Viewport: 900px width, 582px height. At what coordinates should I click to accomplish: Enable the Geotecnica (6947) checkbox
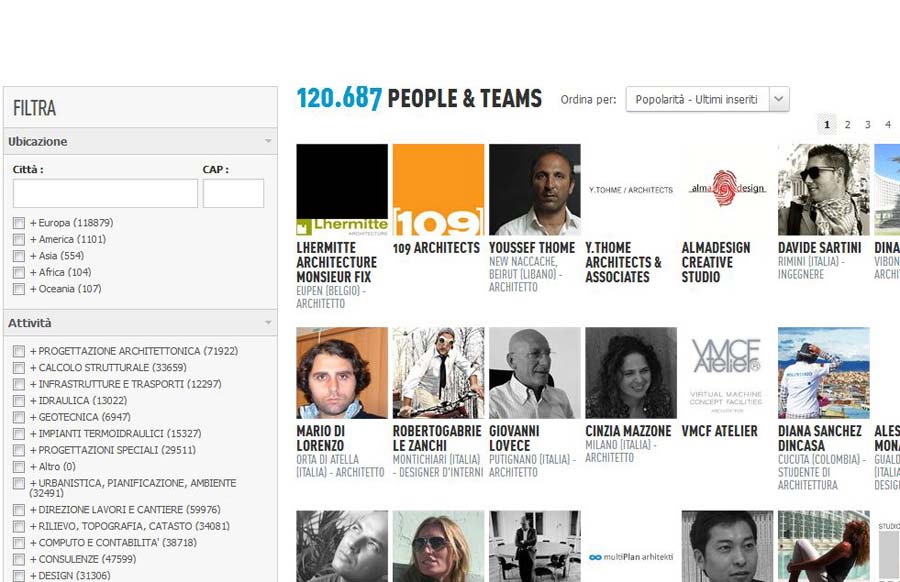point(19,417)
